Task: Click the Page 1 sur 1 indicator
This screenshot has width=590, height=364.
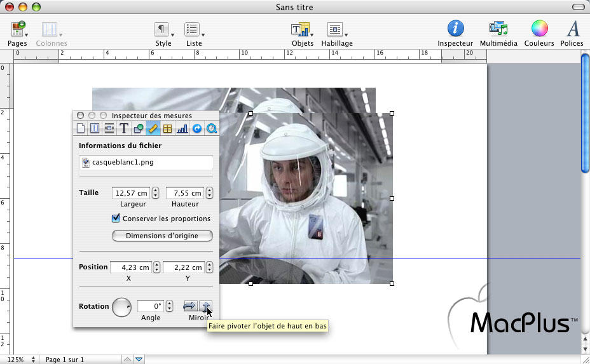Action: pyautogui.click(x=65, y=360)
